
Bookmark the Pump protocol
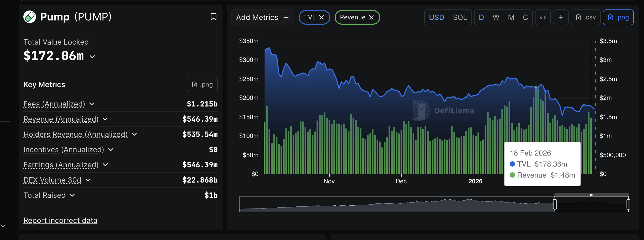(213, 17)
